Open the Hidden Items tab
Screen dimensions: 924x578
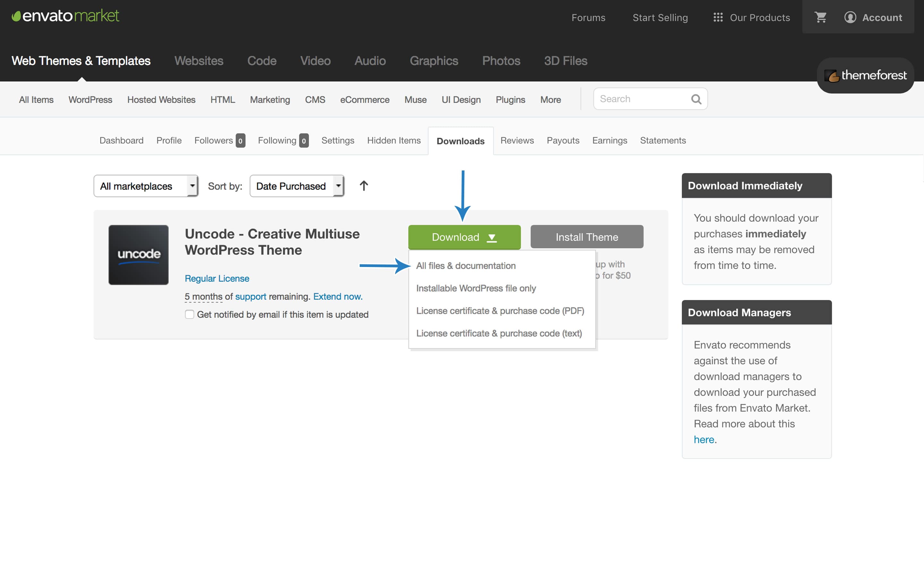click(x=394, y=140)
